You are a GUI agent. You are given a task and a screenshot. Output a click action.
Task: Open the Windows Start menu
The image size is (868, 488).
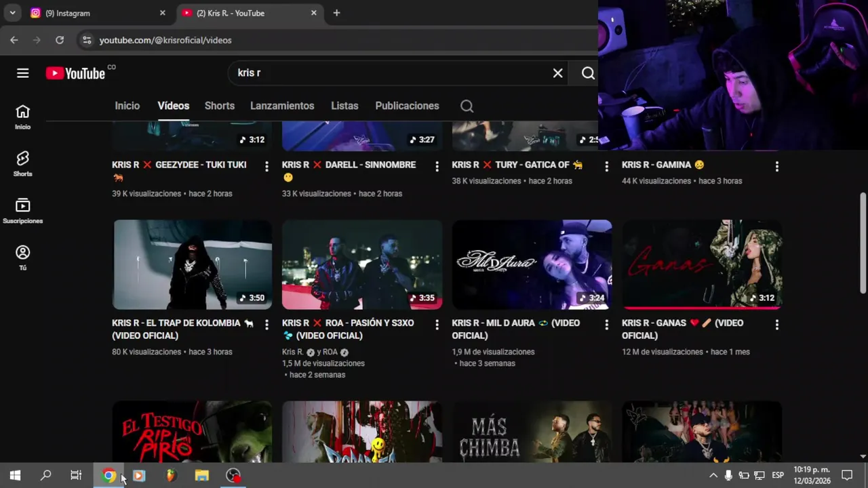click(15, 476)
